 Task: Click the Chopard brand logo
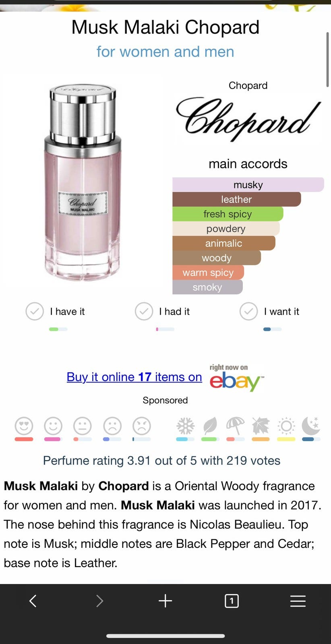tap(248, 119)
